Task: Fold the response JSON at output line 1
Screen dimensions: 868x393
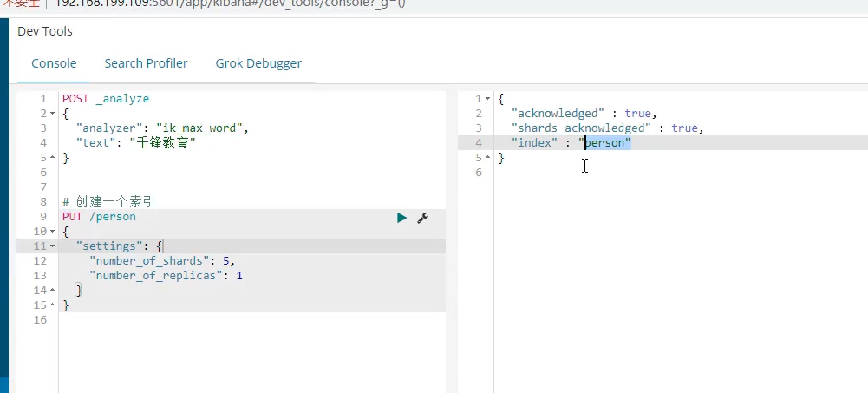Action: coord(487,99)
